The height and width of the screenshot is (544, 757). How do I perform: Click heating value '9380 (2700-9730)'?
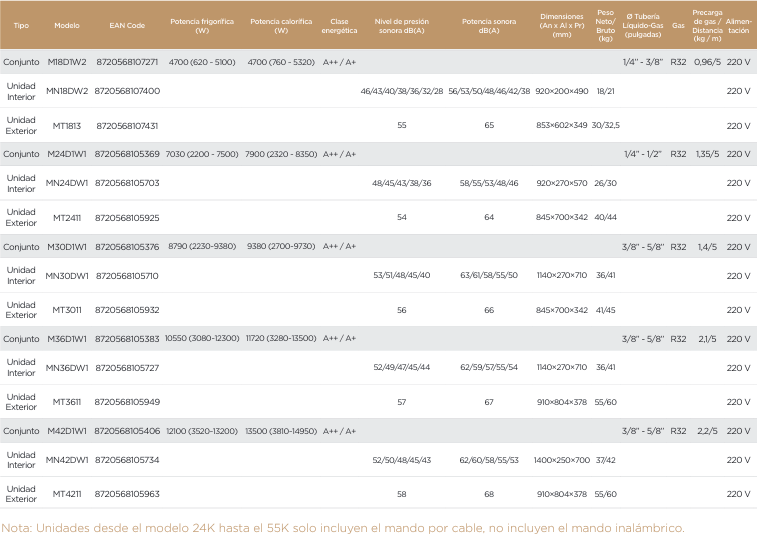point(281,247)
